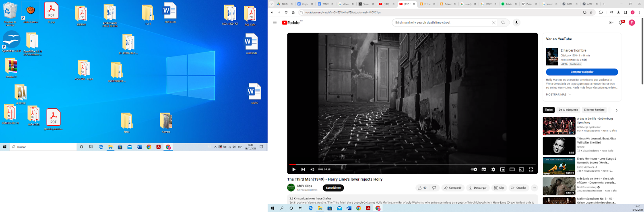Enable theater mode view
The image size is (644, 212).
[512, 169]
